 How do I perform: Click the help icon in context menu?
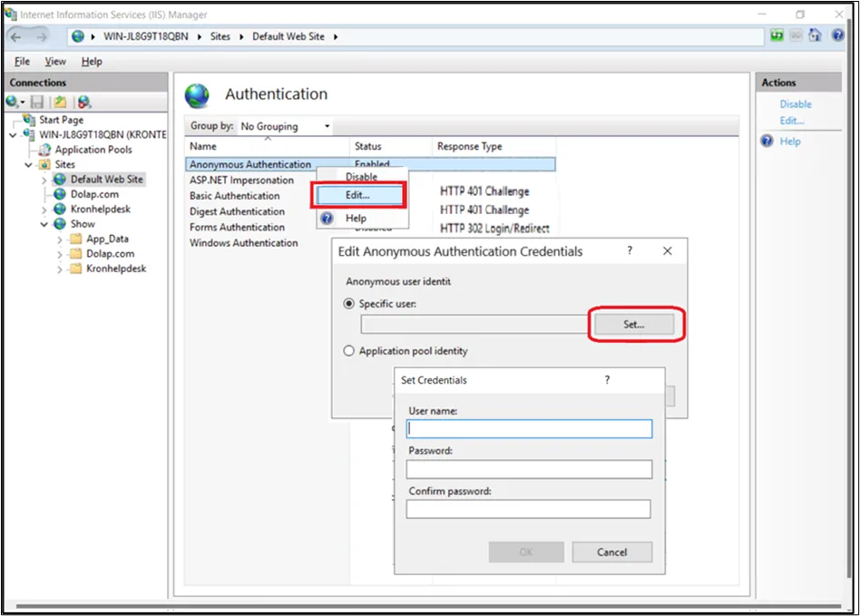point(327,219)
